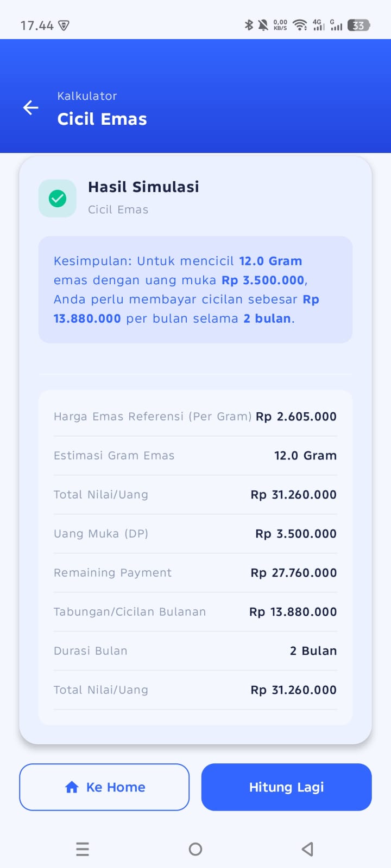Tap the Uang Muka (DP) row

tap(195, 534)
